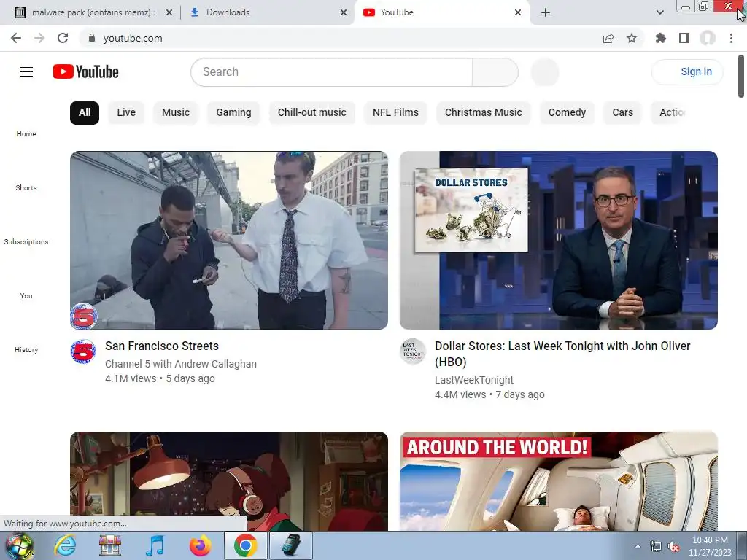Click the San Francisco Streets title
Screen dimensions: 747x560
(162, 346)
